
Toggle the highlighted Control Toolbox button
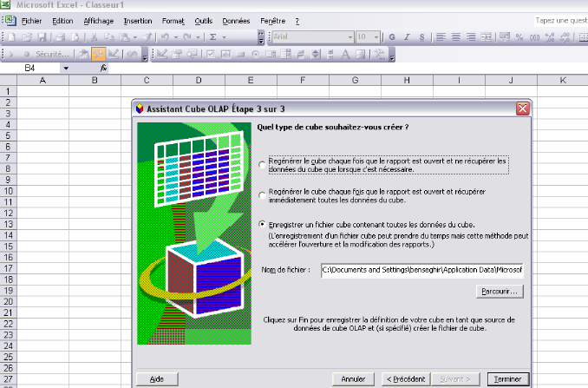(99, 55)
